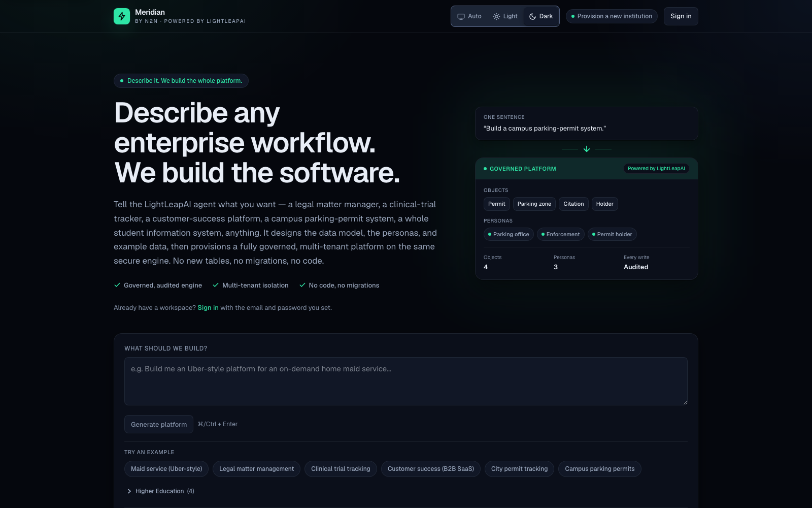Click the ⌘/Ctrl + Enter shortcut hint

(217, 424)
